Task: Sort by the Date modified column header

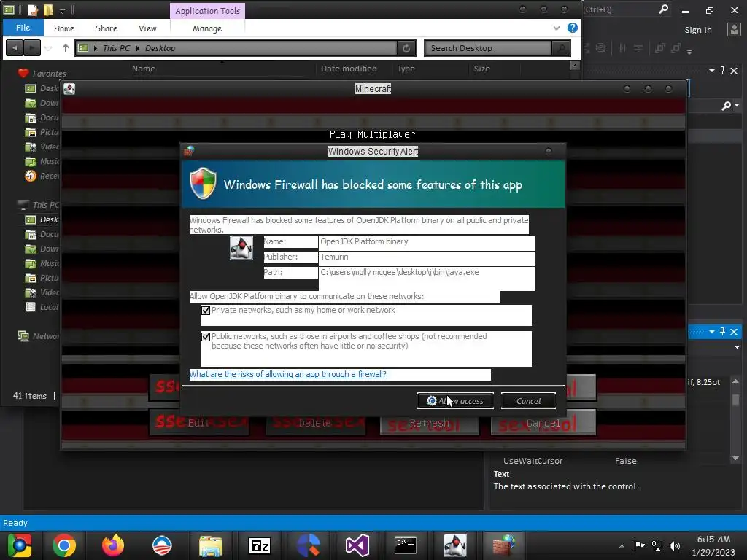Action: click(x=349, y=69)
